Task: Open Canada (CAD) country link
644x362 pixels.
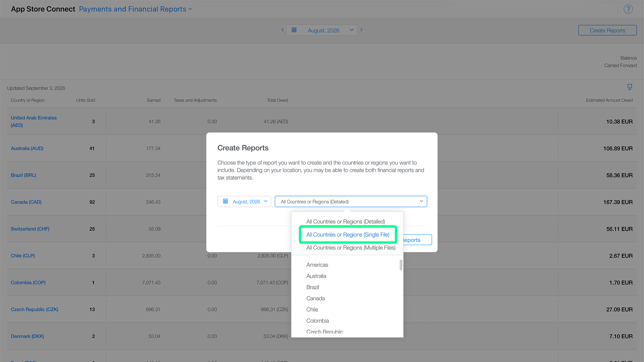Action: [26, 202]
